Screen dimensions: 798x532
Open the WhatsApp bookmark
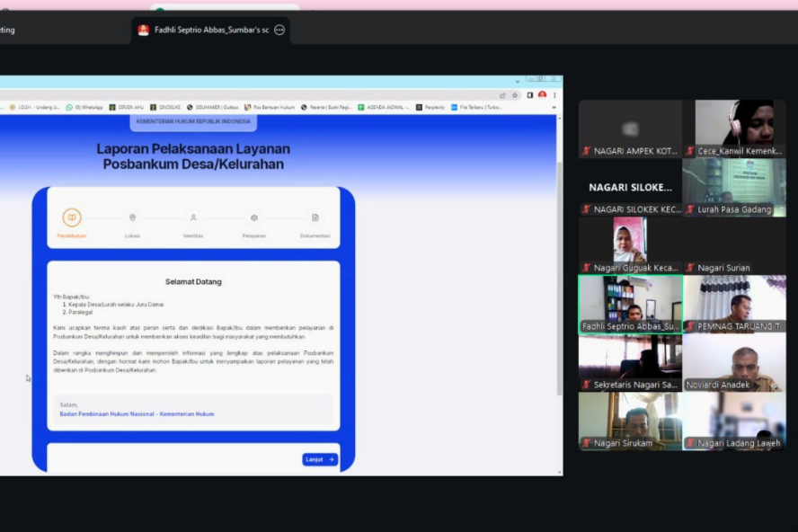click(x=84, y=107)
